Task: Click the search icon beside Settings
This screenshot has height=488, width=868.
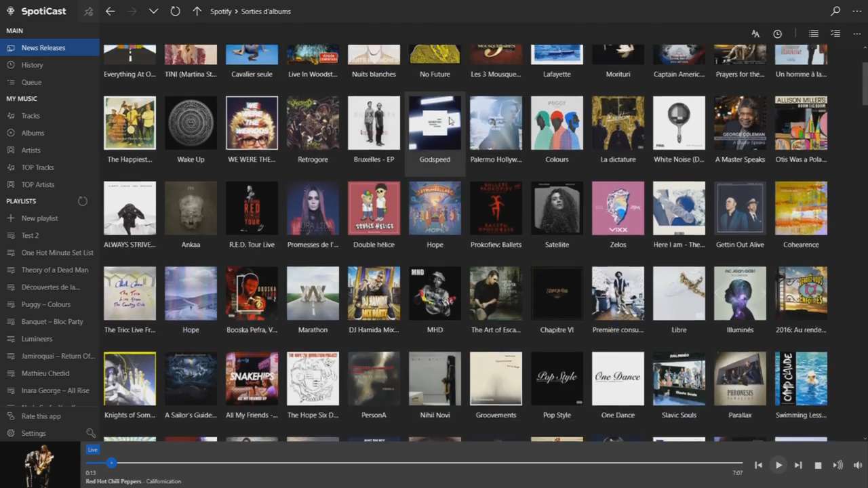Action: [90, 433]
